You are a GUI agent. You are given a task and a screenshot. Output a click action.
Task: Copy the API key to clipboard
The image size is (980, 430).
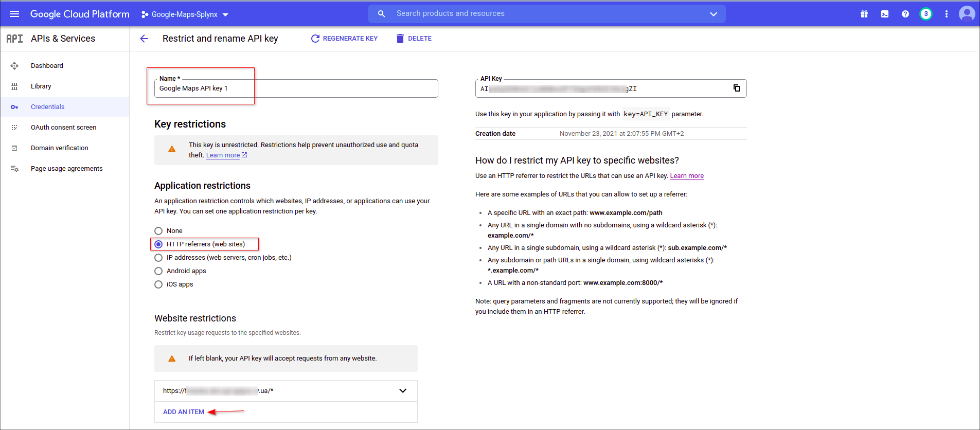(x=736, y=88)
